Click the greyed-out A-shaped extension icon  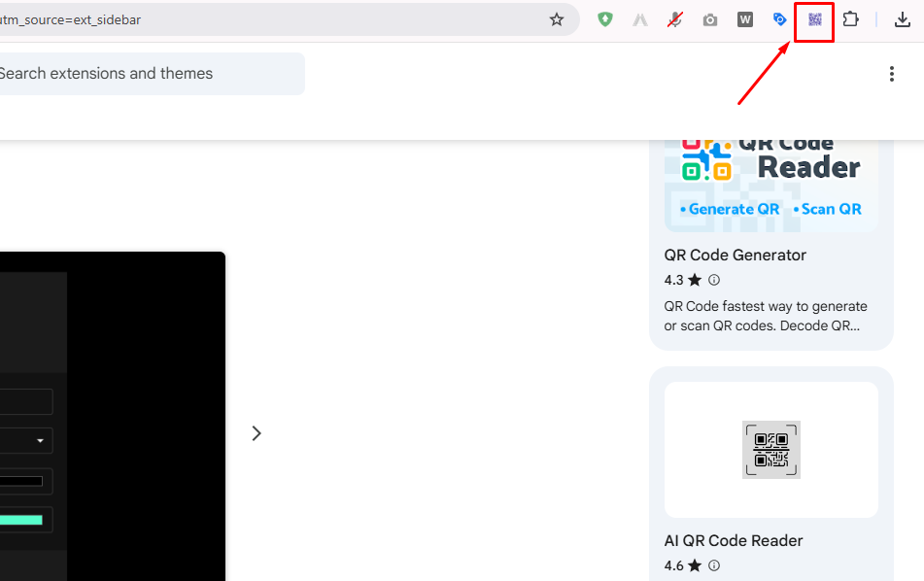640,20
